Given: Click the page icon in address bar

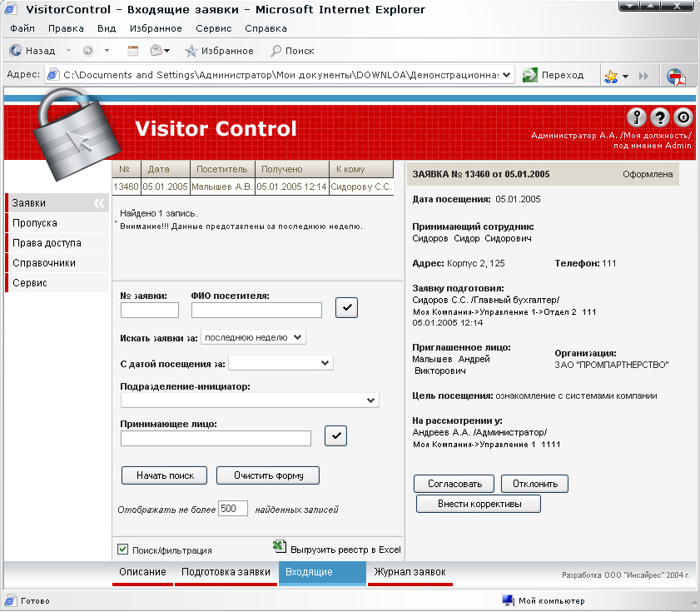Looking at the screenshot, I should tap(52, 75).
